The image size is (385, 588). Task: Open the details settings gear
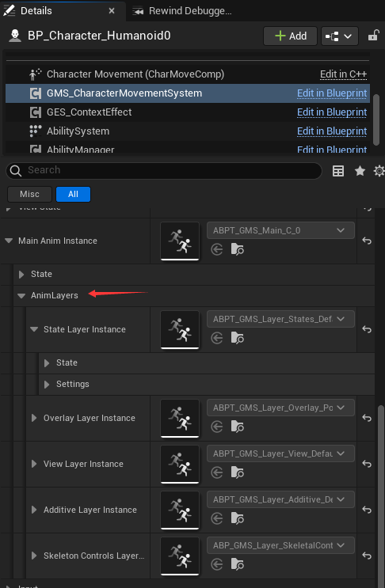(379, 171)
